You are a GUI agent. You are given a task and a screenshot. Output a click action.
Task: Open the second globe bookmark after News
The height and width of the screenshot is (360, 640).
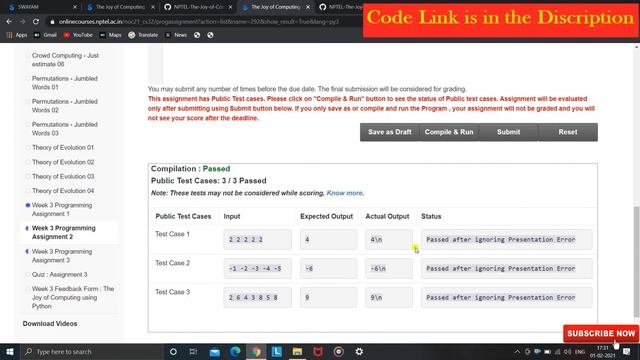pos(210,35)
